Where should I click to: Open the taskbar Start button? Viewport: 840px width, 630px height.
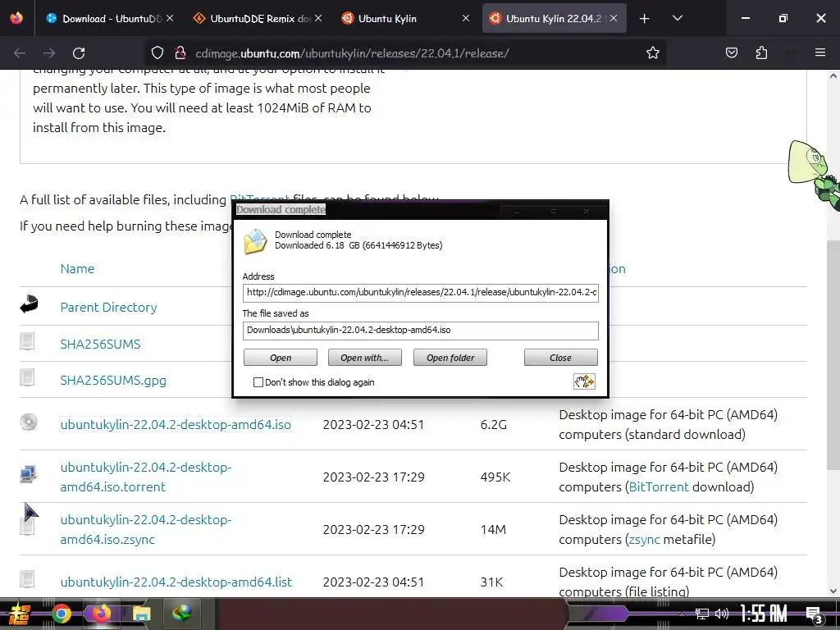[19, 614]
